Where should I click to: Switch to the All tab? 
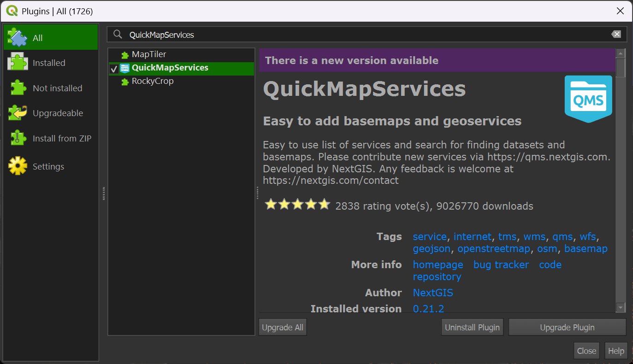pyautogui.click(x=51, y=37)
